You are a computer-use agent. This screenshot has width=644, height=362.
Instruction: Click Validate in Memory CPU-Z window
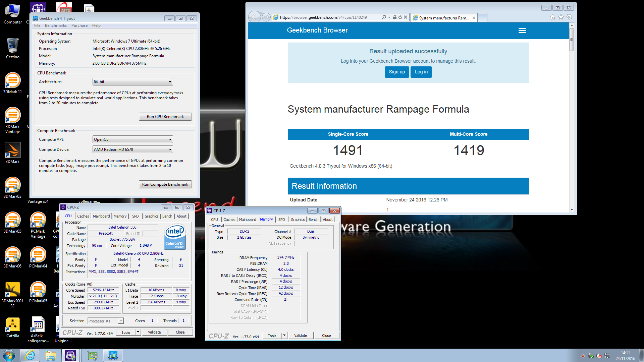301,336
